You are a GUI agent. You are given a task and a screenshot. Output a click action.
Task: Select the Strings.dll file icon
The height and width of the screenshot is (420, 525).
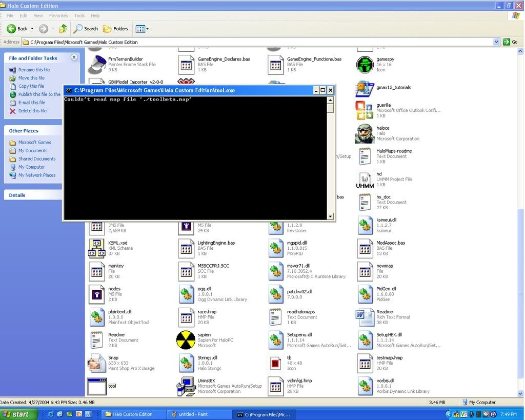186,363
